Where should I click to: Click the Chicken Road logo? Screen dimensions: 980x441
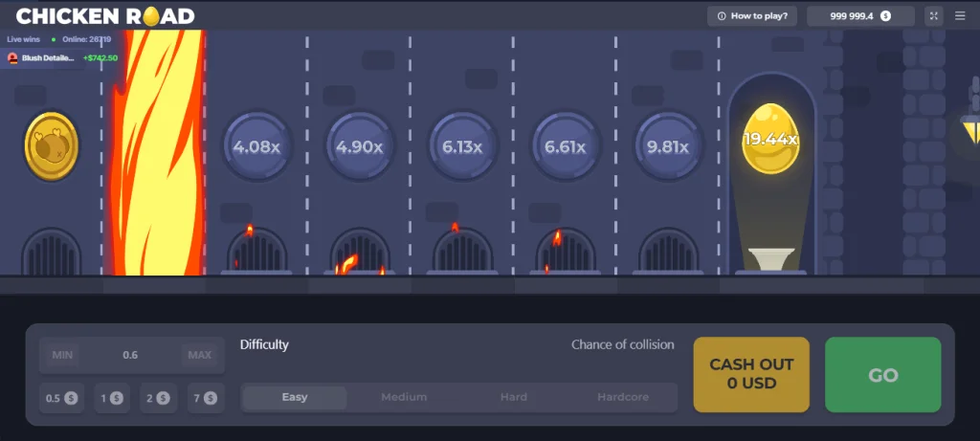pos(105,16)
